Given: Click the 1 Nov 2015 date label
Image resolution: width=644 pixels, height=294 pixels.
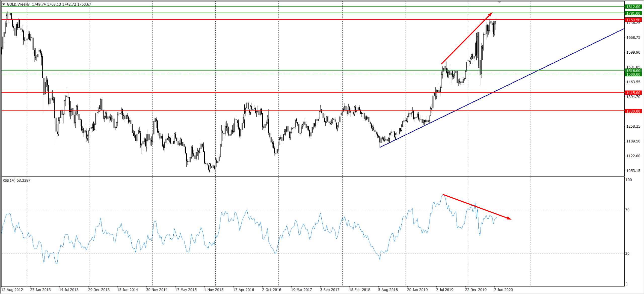Looking at the screenshot, I should point(214,290).
